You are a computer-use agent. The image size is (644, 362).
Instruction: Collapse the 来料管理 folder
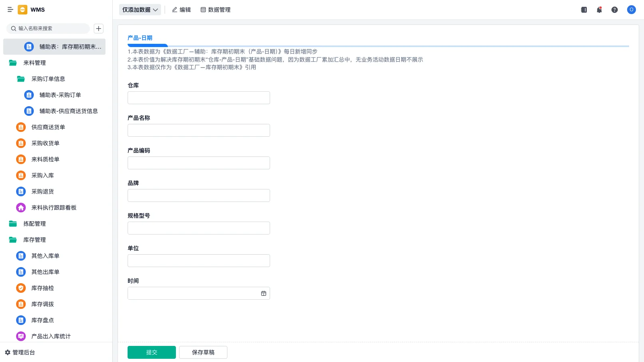(x=13, y=63)
